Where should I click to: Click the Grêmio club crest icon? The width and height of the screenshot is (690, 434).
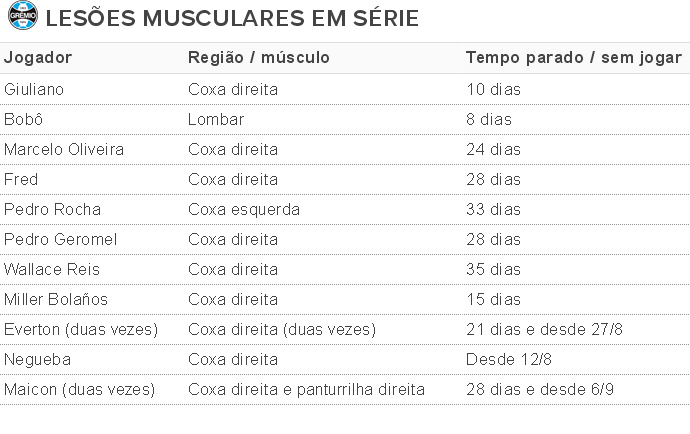click(x=23, y=15)
